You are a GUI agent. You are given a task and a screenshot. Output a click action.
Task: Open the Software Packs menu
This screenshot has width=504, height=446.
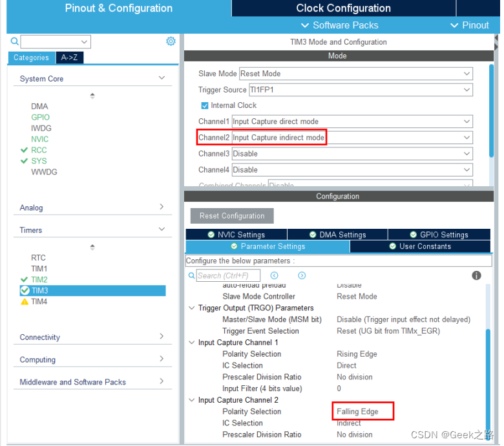click(x=339, y=25)
